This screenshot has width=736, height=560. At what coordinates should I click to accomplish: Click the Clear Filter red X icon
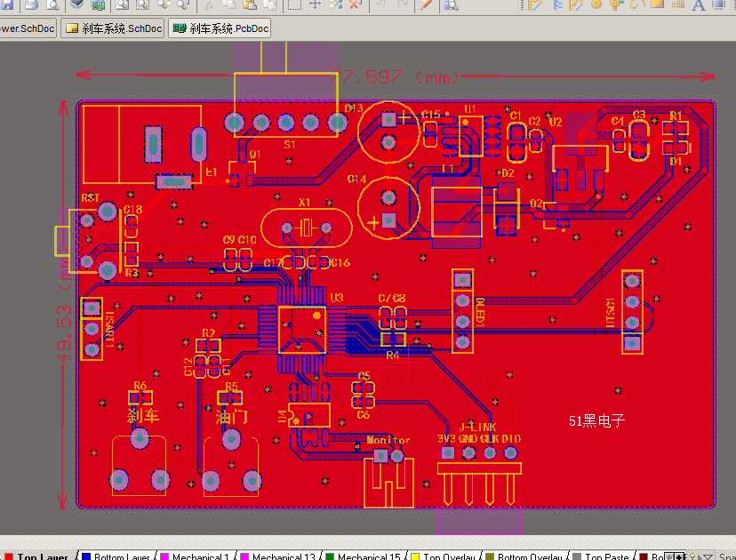point(356,4)
